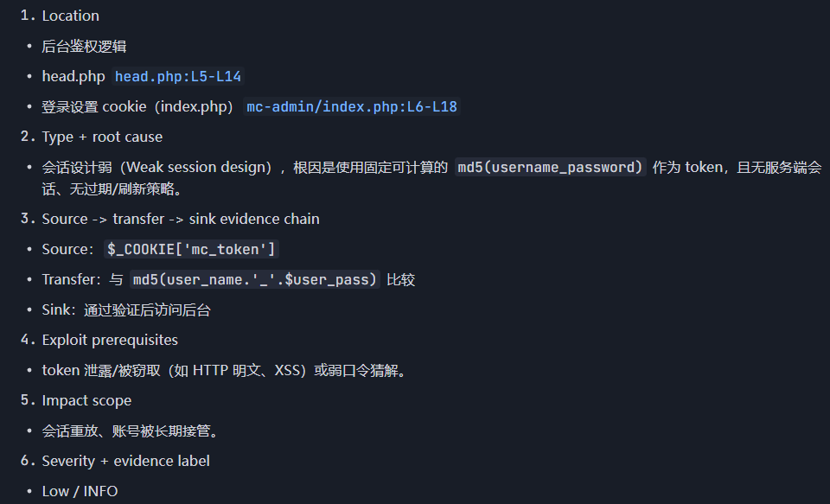Click the "会话重放、账号被长期接管" impact line
Image resolution: width=830 pixels, height=504 pixels.
[x=130, y=431]
